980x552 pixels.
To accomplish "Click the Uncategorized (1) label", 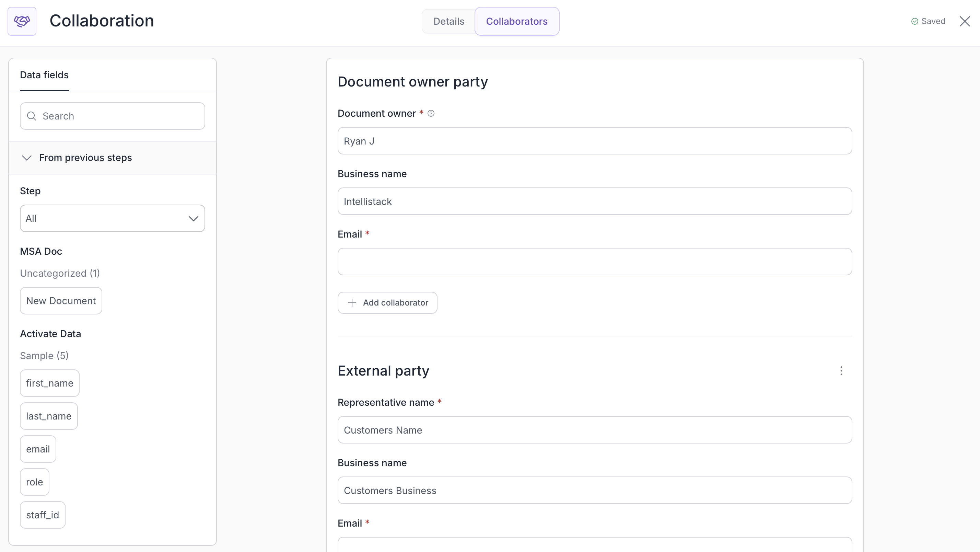I will coord(60,273).
